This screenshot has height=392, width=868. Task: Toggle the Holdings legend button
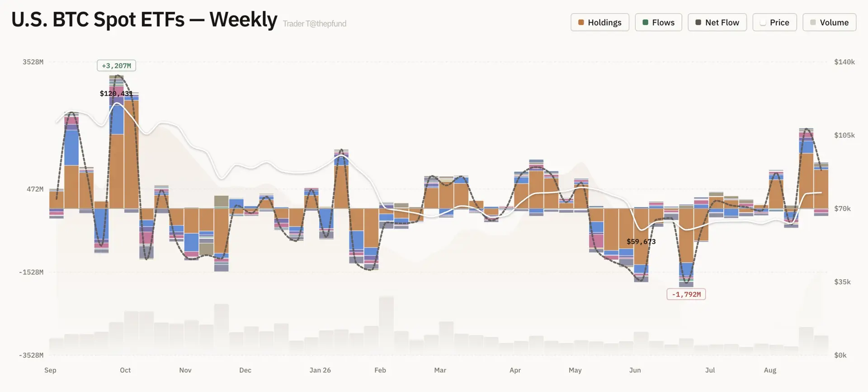[x=599, y=22]
